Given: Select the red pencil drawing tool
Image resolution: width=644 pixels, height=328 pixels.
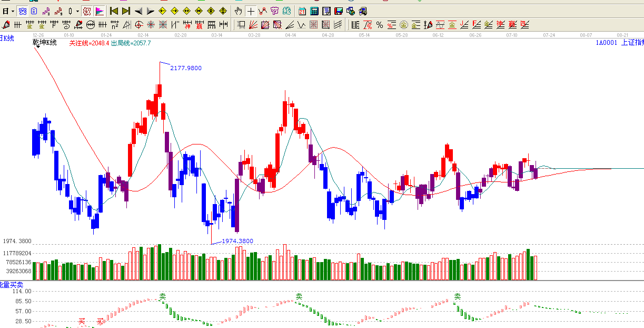Looking at the screenshot, I should [x=6, y=24].
